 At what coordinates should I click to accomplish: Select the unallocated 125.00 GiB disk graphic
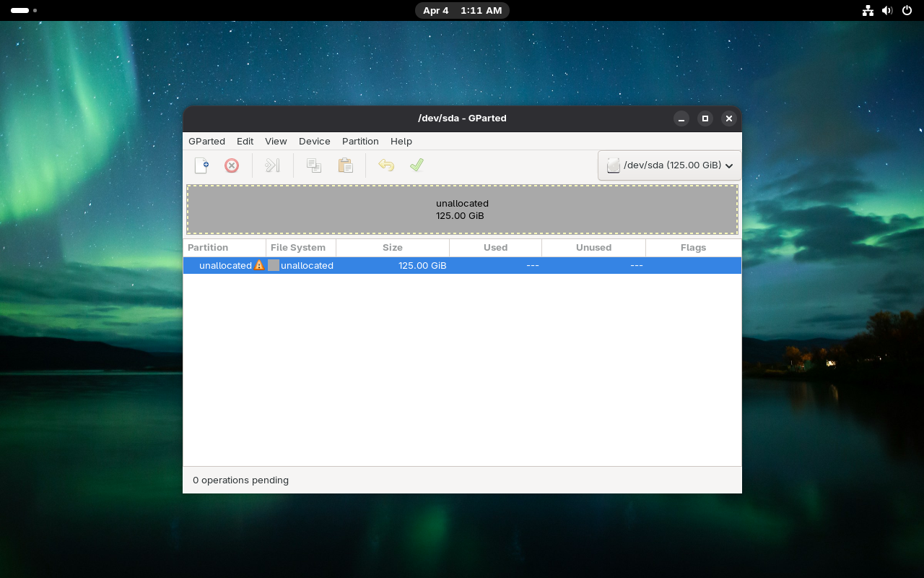[x=462, y=210]
